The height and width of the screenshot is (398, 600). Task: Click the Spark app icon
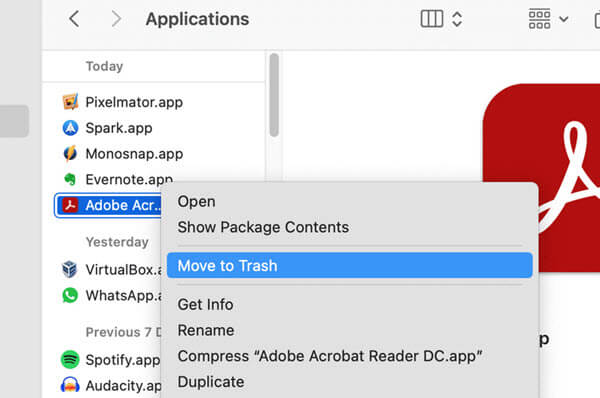[x=70, y=128]
